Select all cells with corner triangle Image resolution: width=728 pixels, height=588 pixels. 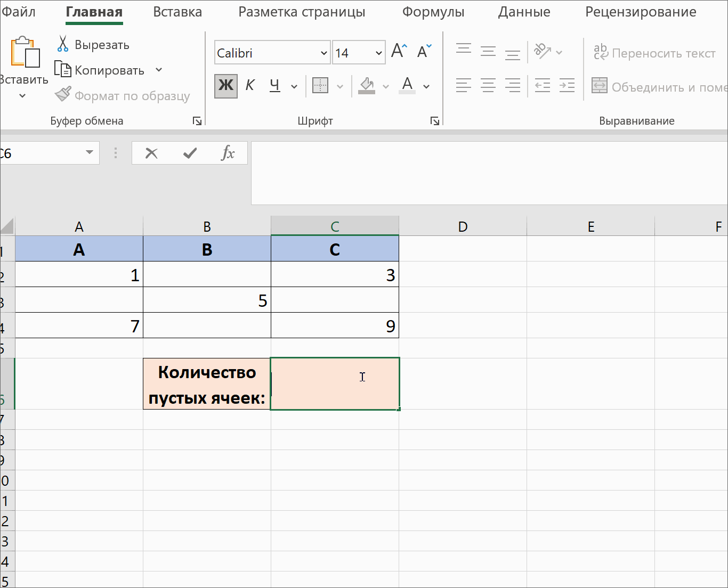point(7,226)
